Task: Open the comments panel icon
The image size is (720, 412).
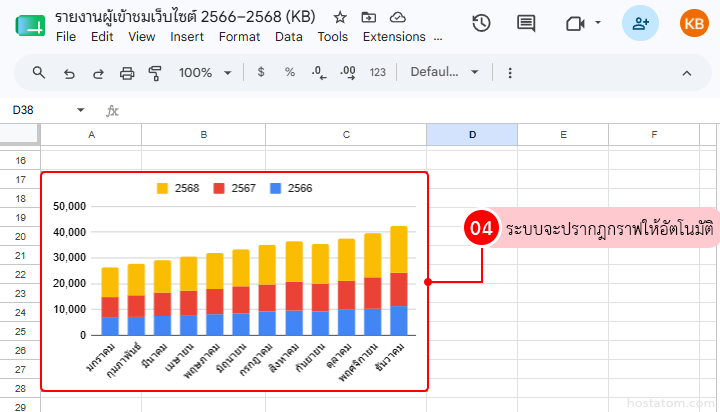Action: pyautogui.click(x=526, y=23)
